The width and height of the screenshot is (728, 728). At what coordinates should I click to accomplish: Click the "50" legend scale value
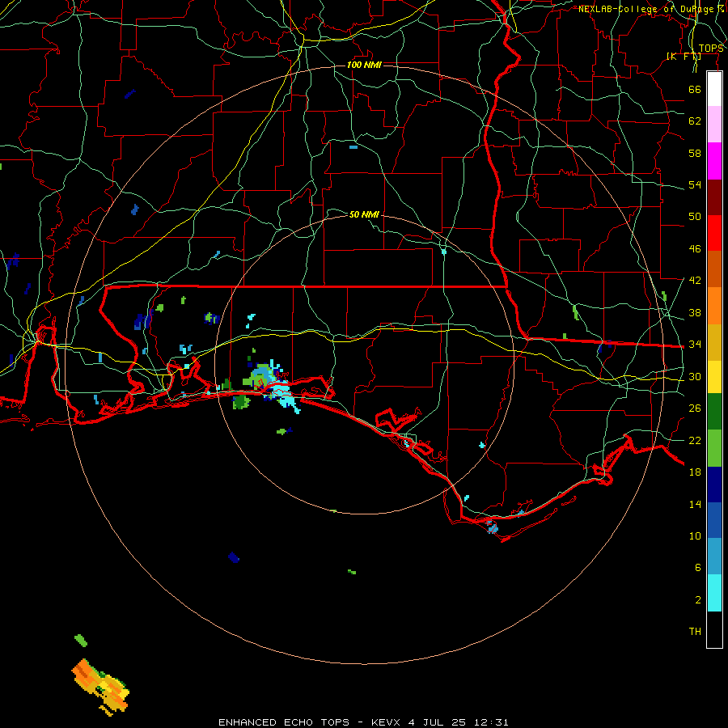pyautogui.click(x=695, y=216)
